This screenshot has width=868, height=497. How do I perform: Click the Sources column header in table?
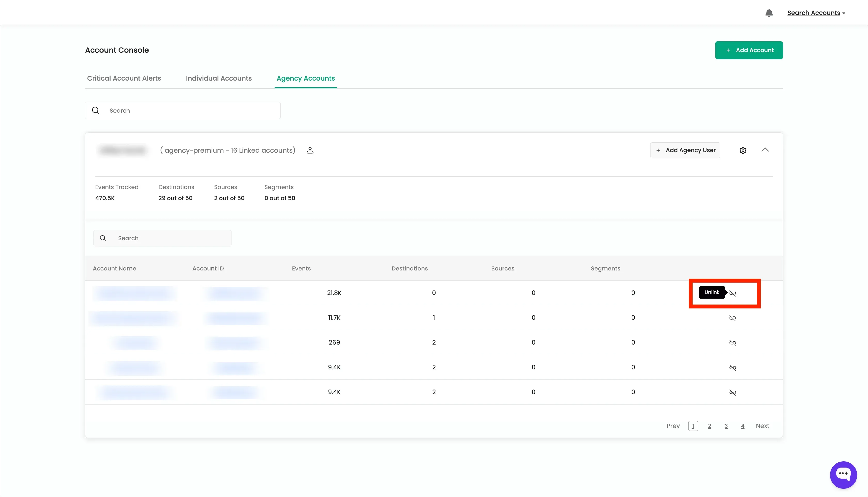[x=502, y=268]
